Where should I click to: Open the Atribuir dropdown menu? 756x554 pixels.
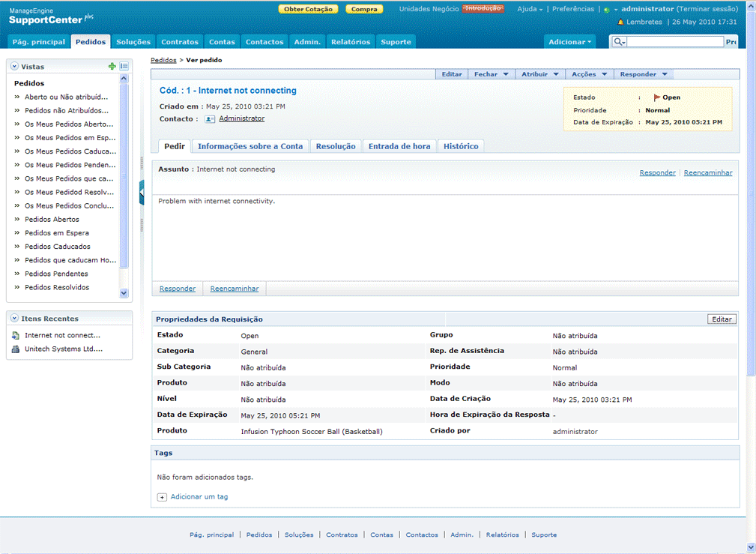(x=540, y=74)
